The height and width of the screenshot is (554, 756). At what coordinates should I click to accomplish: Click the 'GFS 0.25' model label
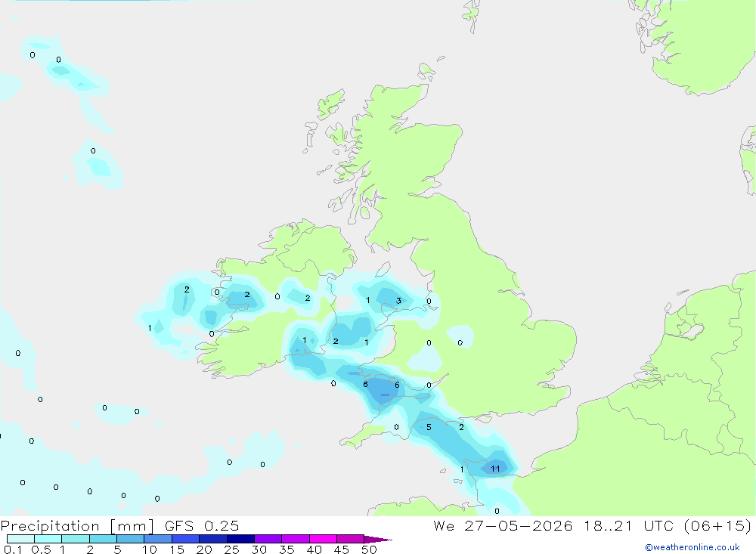[x=202, y=525]
